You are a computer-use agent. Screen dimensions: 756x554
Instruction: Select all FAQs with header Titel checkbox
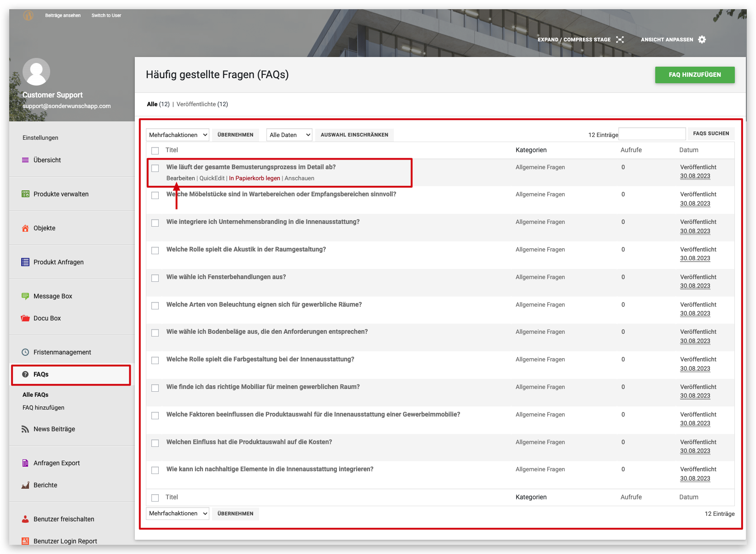point(155,150)
